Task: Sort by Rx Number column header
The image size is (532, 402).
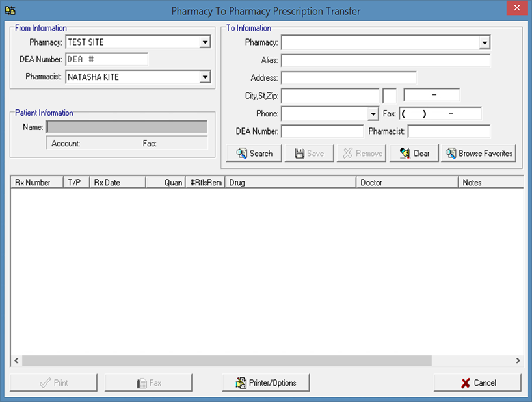Action: [36, 183]
